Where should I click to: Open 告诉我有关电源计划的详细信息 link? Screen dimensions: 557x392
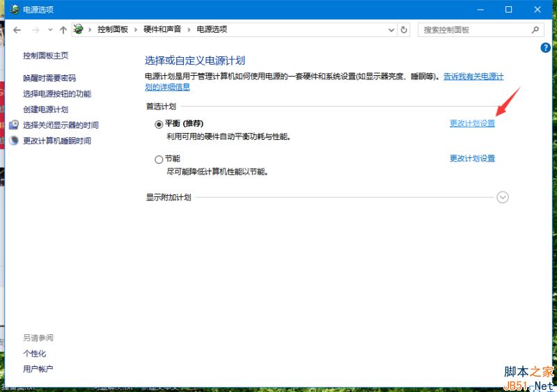pos(473,77)
